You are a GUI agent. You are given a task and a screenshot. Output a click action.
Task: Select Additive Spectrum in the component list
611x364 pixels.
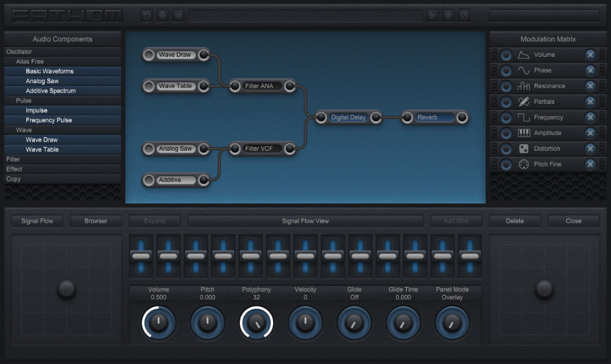tap(62, 91)
